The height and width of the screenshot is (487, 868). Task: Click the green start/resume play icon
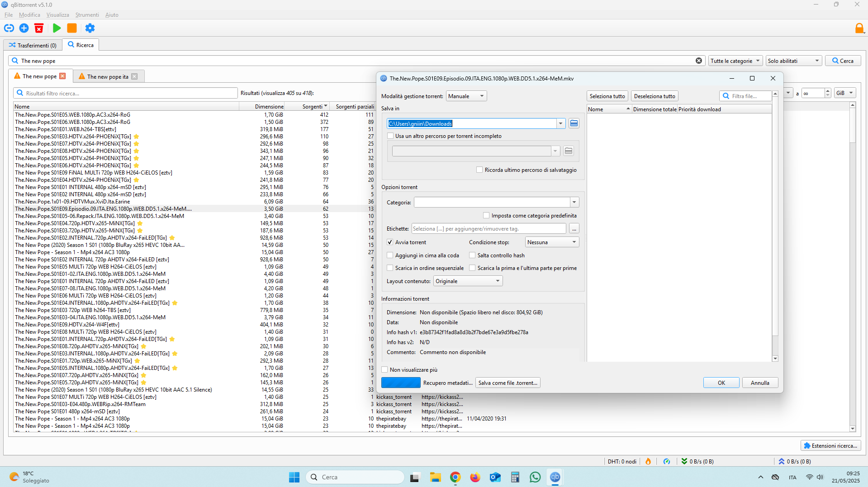(x=57, y=28)
